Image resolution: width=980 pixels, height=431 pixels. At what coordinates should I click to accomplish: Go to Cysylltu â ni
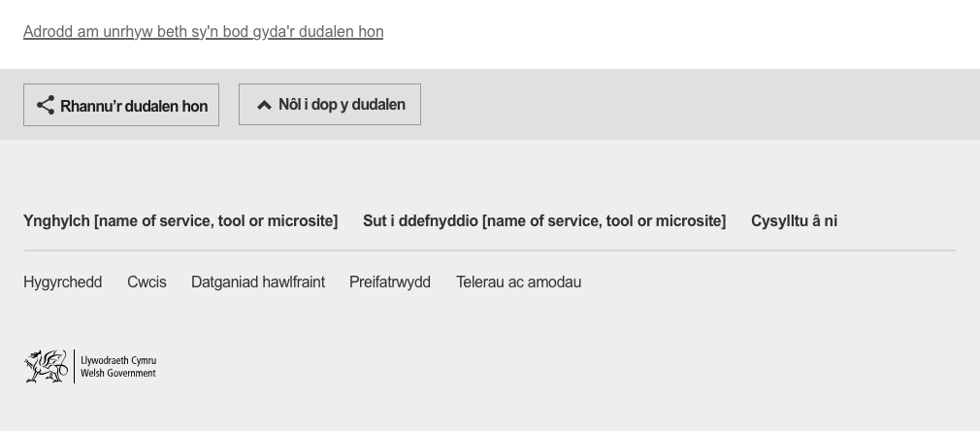pyautogui.click(x=794, y=221)
